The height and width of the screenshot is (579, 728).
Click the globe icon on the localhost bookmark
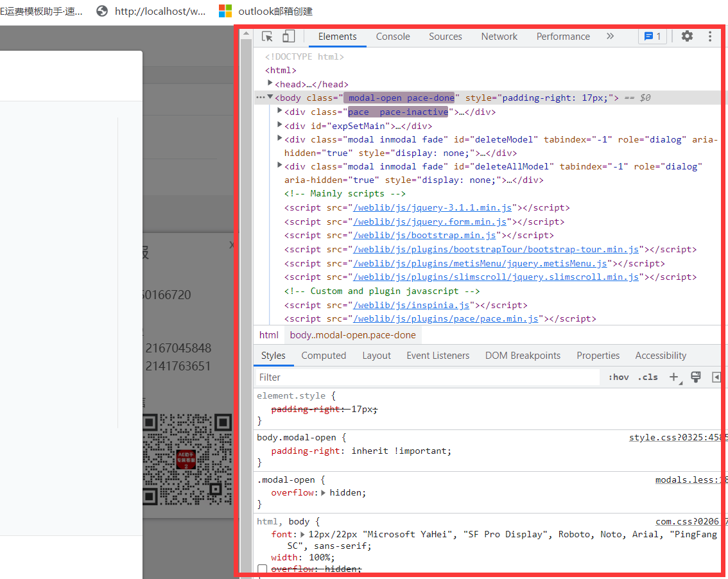coord(102,11)
